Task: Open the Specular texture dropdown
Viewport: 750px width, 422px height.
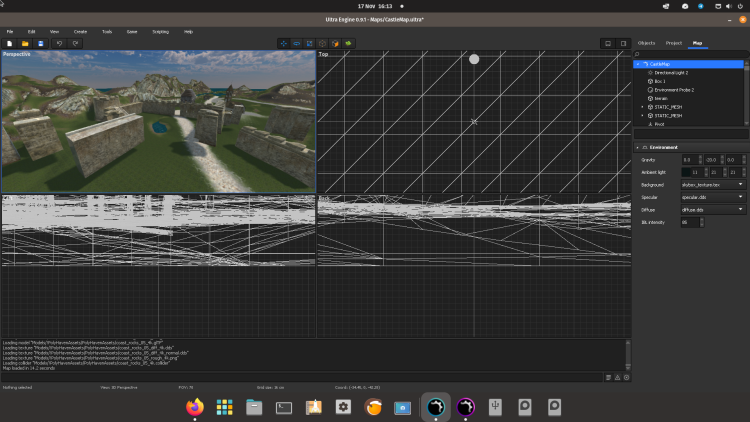Action: [713, 197]
